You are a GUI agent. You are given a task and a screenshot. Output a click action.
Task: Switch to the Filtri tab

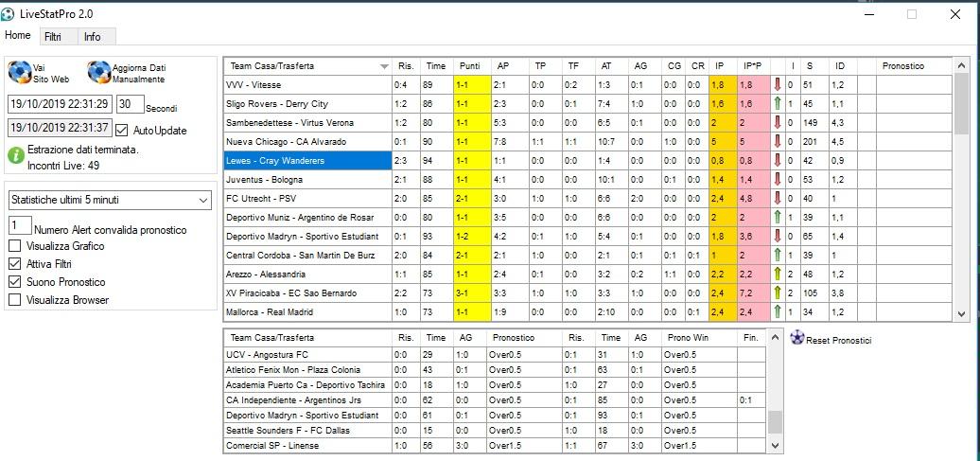pyautogui.click(x=52, y=37)
